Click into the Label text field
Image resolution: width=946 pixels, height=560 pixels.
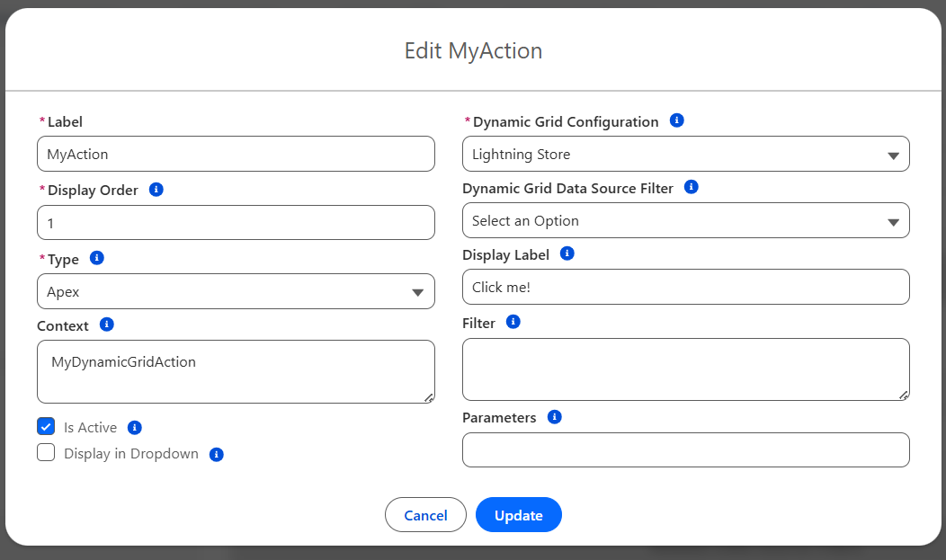click(x=236, y=155)
